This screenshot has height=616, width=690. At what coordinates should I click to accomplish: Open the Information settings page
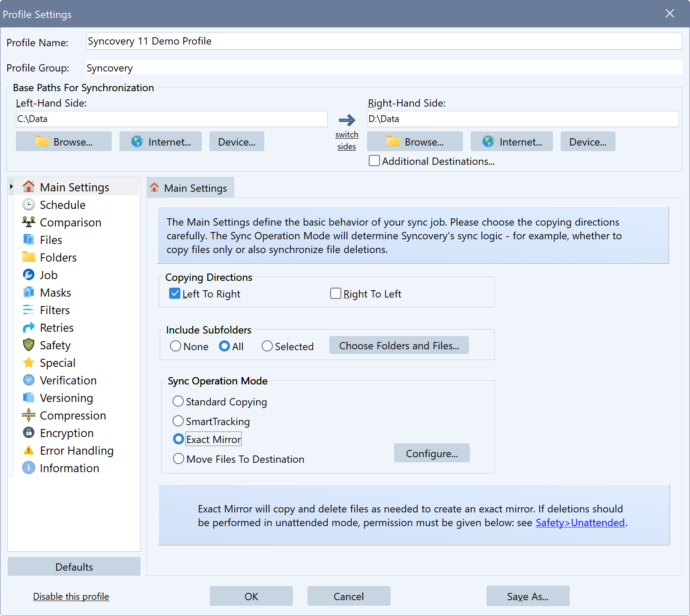[x=69, y=468]
